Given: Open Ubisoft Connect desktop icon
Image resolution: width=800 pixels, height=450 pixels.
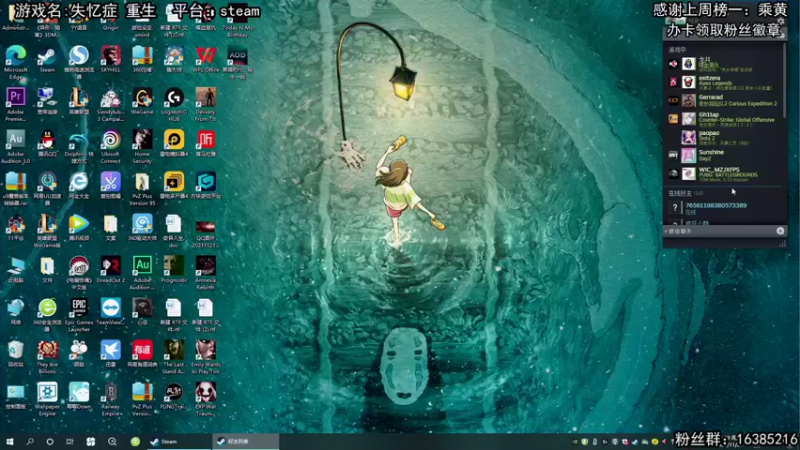Looking at the screenshot, I should 110,146.
